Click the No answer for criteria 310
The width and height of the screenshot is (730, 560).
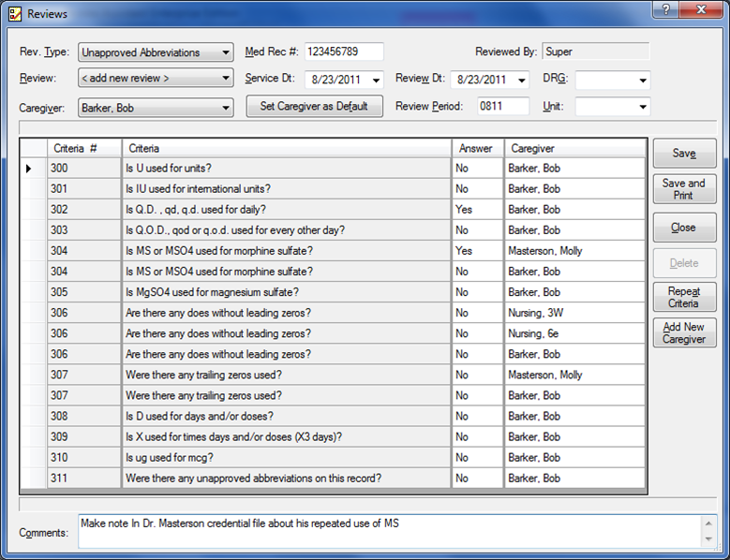tap(478, 458)
